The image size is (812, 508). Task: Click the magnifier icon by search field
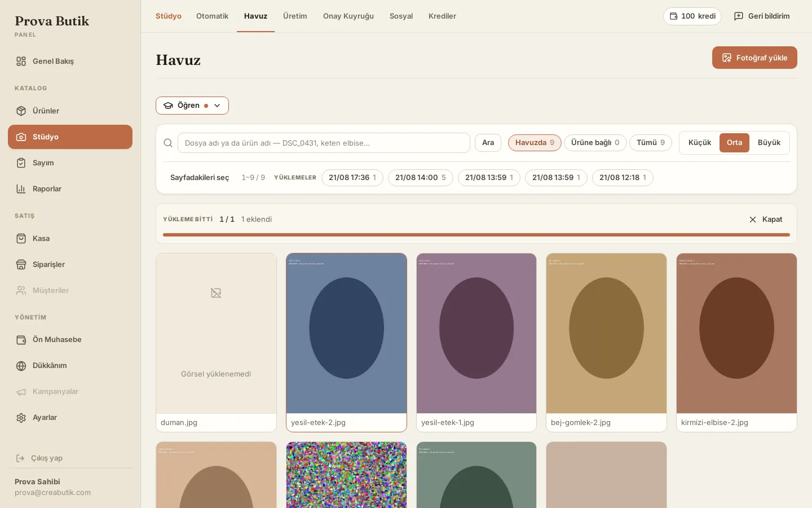[x=168, y=143]
